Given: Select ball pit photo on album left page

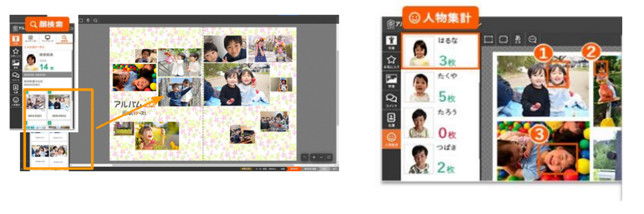Looking at the screenshot, I should click(135, 77).
